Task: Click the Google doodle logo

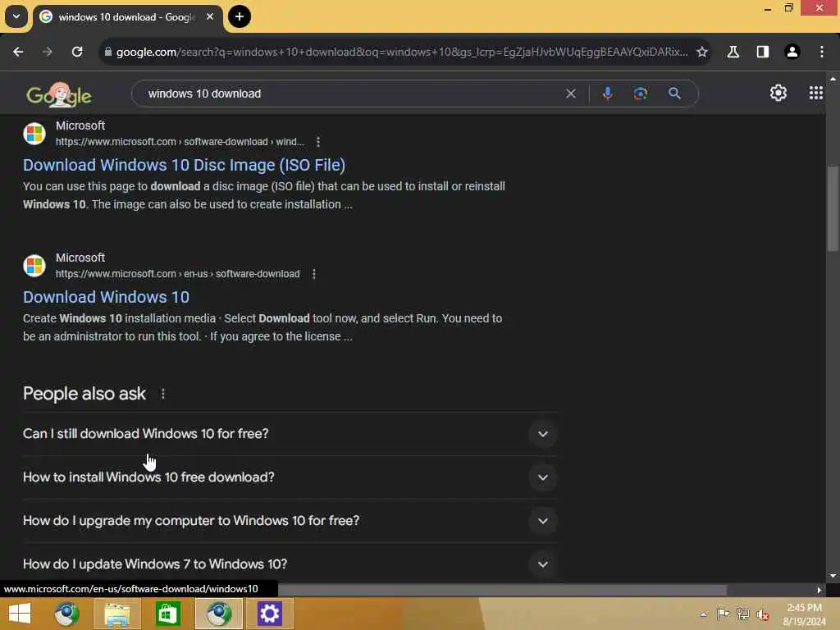Action: (x=59, y=95)
